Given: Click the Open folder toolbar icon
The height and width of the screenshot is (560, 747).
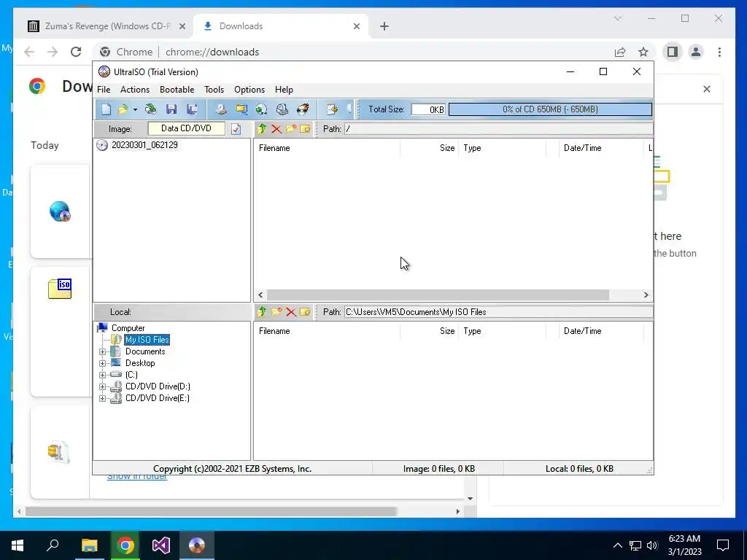Looking at the screenshot, I should click(123, 109).
